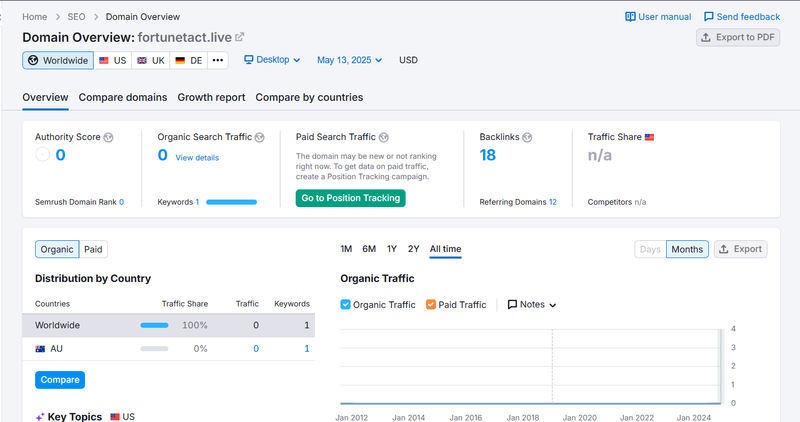Click the dashed marker line on the chart

click(552, 366)
